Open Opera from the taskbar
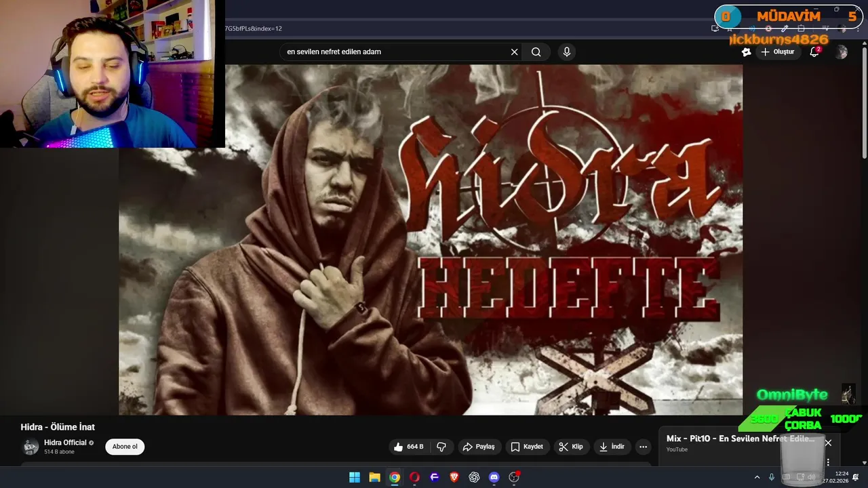This screenshot has width=868, height=488. pyautogui.click(x=414, y=477)
